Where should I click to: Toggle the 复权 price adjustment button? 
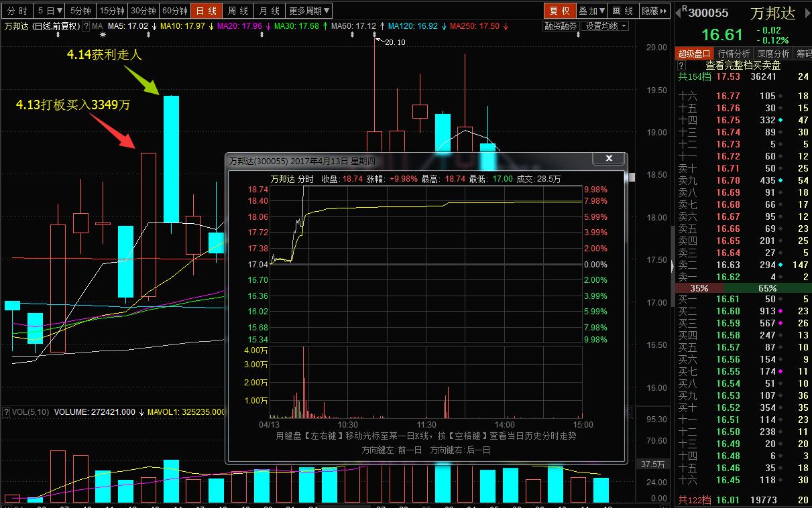559,11
